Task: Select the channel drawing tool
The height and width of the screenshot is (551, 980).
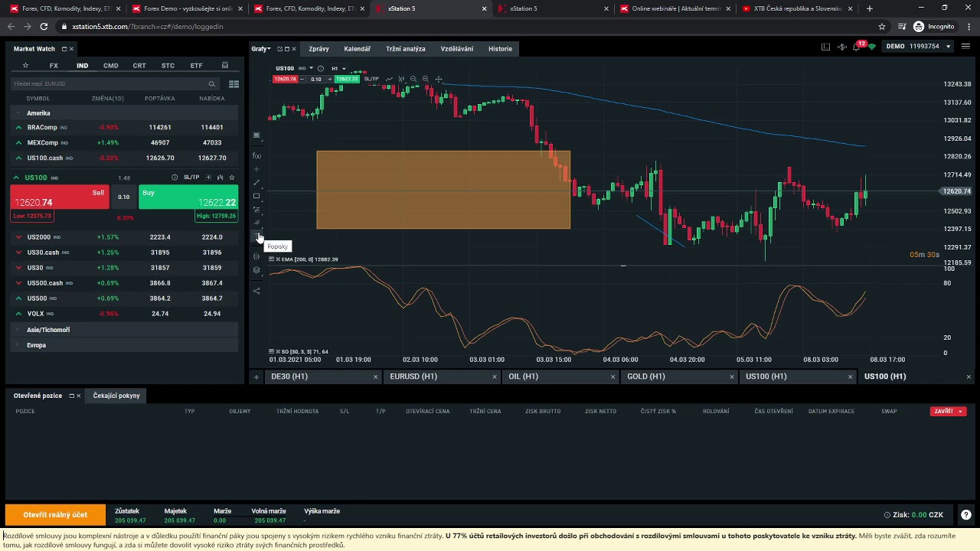Action: (256, 209)
